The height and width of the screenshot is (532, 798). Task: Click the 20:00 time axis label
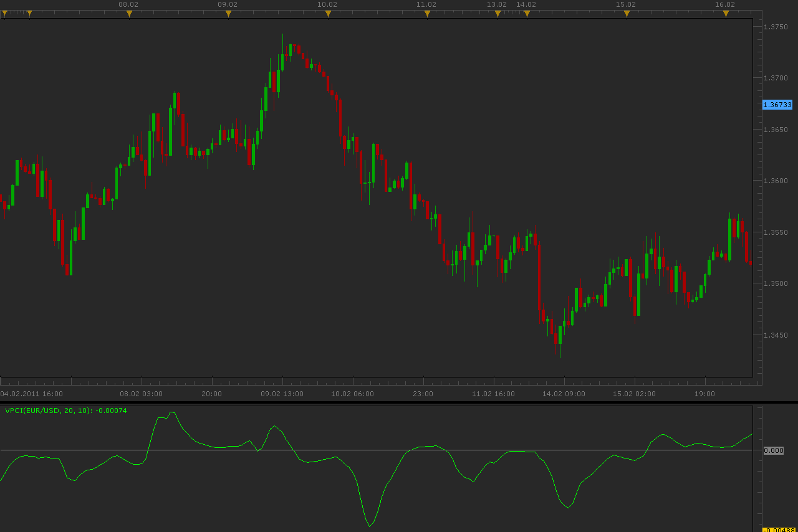pos(212,394)
